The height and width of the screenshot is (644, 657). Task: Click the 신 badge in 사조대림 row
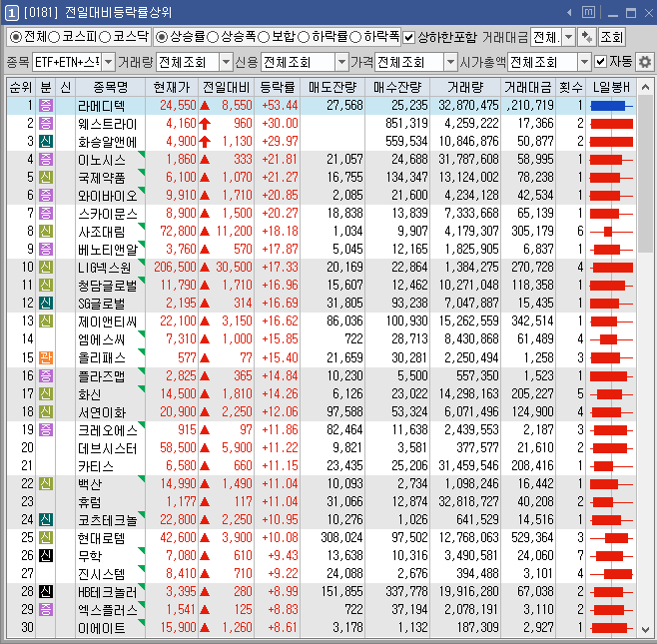(x=46, y=231)
